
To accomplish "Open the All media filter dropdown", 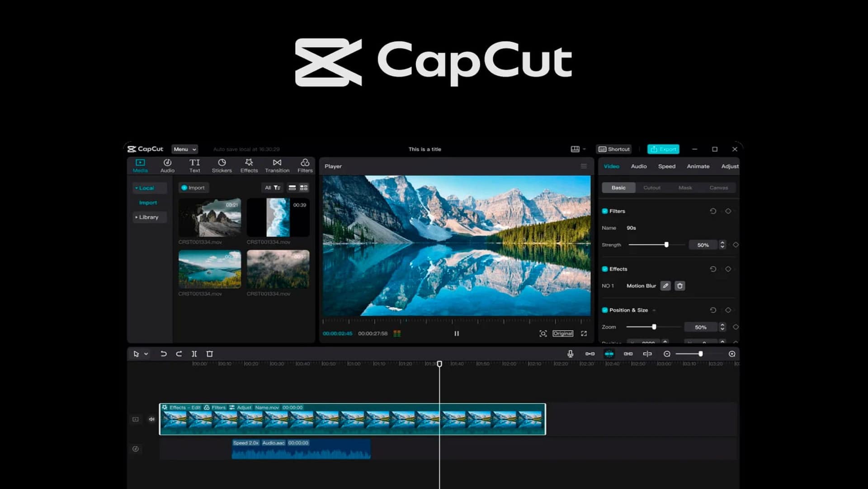I will [273, 188].
